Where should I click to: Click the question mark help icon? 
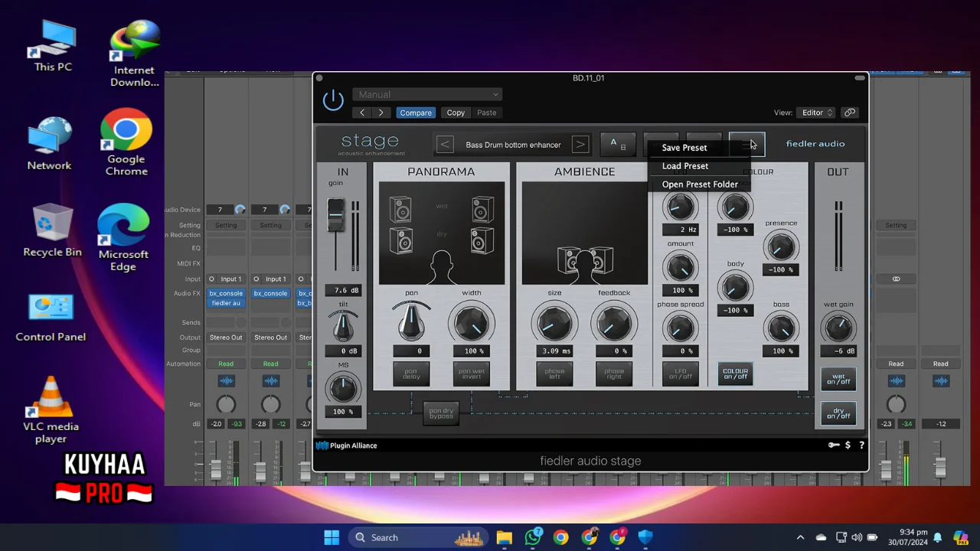click(x=861, y=445)
